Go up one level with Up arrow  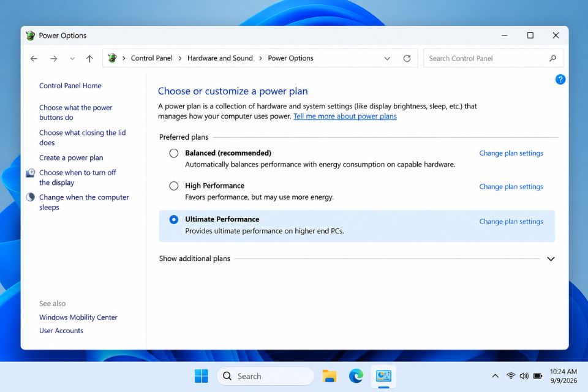pos(89,59)
